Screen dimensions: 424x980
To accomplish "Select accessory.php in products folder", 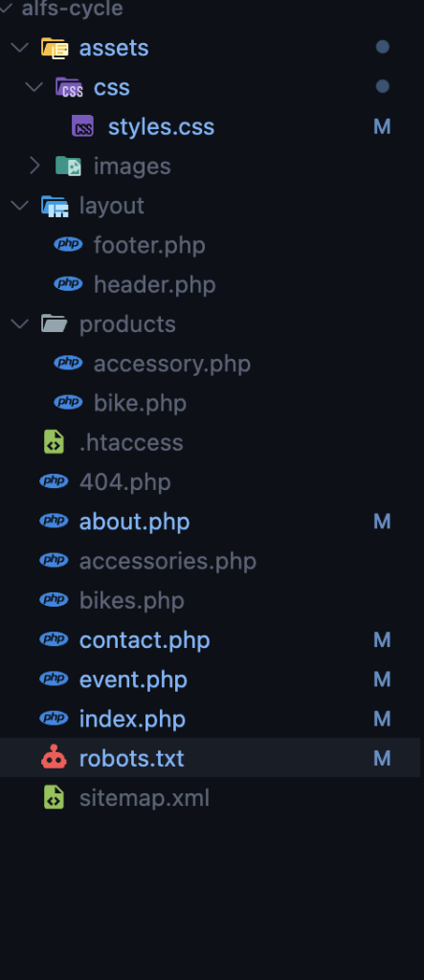I will [x=172, y=364].
